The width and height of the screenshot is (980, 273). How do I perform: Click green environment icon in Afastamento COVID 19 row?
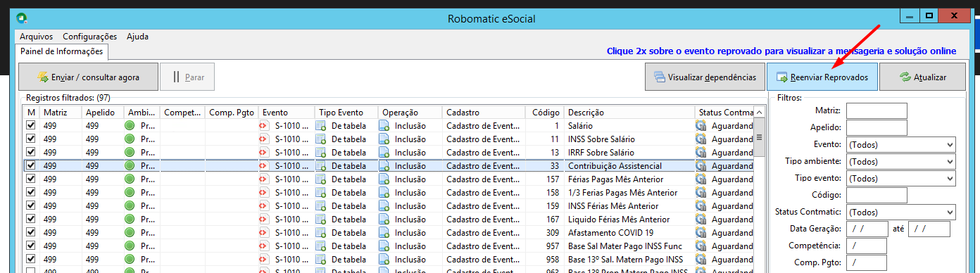coord(130,232)
